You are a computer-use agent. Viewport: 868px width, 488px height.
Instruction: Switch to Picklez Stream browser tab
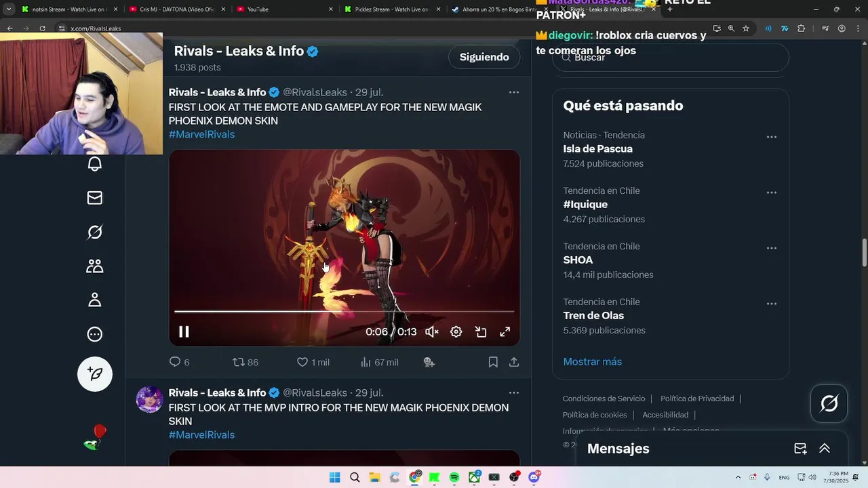click(392, 9)
